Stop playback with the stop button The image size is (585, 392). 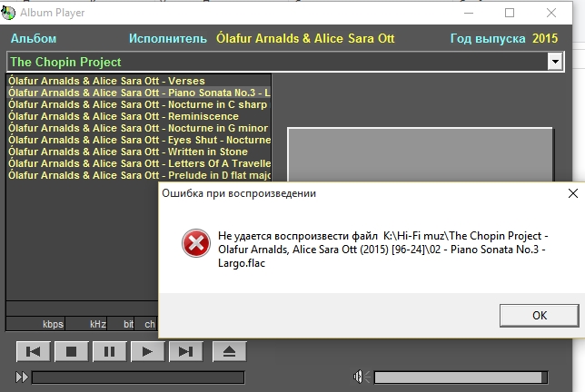(71, 351)
